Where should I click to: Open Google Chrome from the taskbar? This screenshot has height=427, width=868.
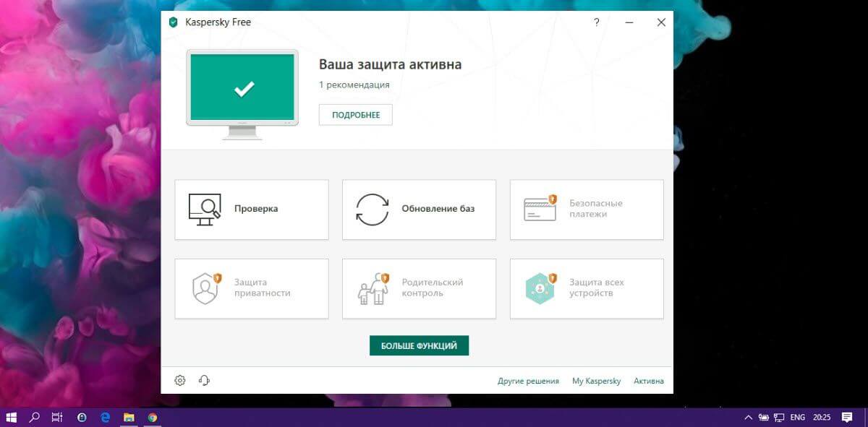point(153,417)
